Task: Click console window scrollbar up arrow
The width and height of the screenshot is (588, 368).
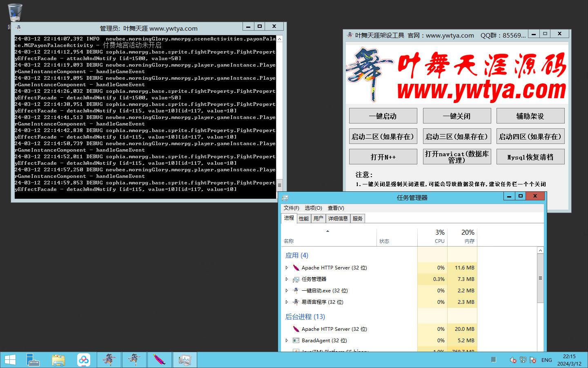Action: point(279,39)
